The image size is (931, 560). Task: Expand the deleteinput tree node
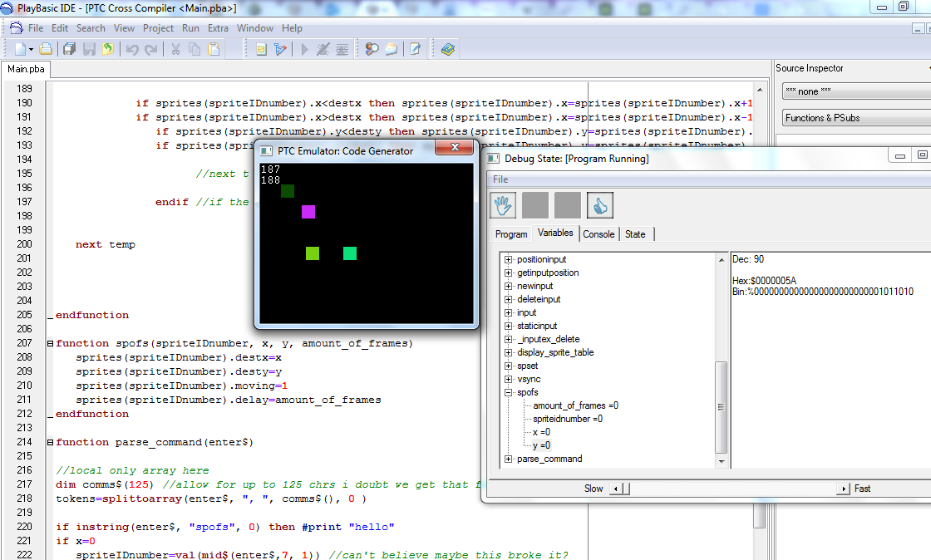pos(508,300)
